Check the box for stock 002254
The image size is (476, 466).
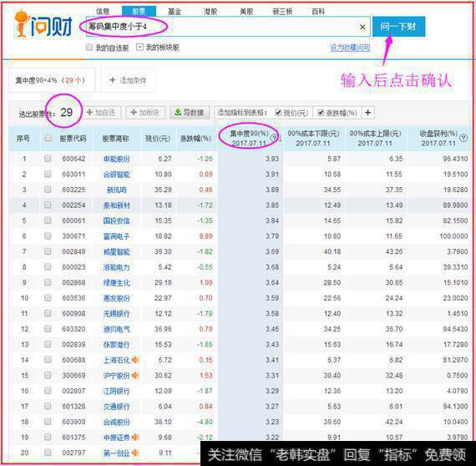tap(48, 205)
